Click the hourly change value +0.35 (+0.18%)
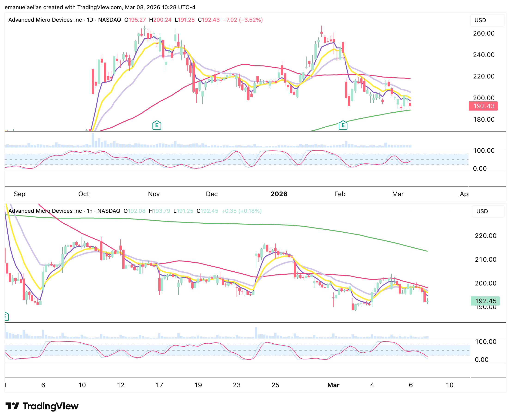 pos(241,211)
